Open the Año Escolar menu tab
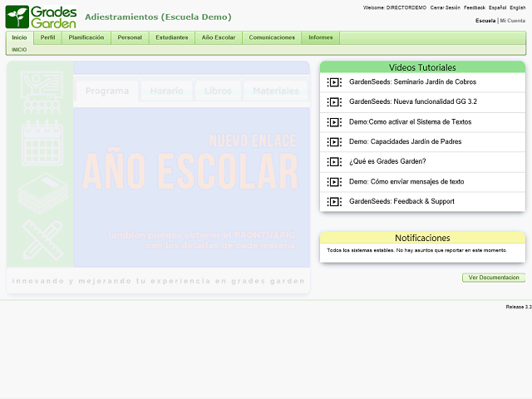 pos(219,37)
